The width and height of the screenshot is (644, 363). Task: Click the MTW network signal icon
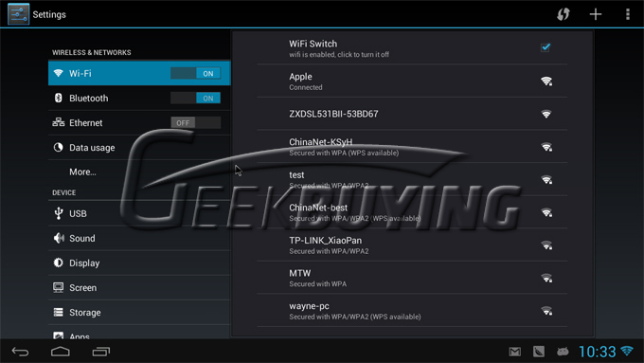pos(546,279)
